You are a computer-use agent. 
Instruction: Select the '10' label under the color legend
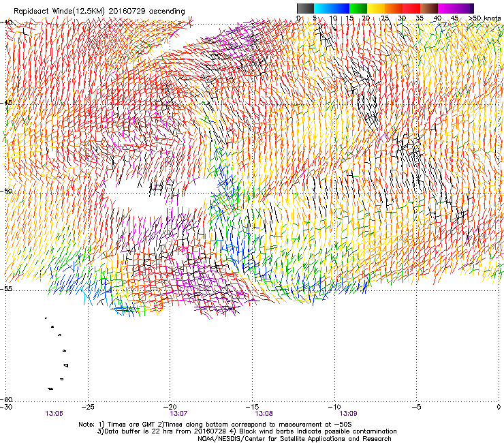(333, 18)
